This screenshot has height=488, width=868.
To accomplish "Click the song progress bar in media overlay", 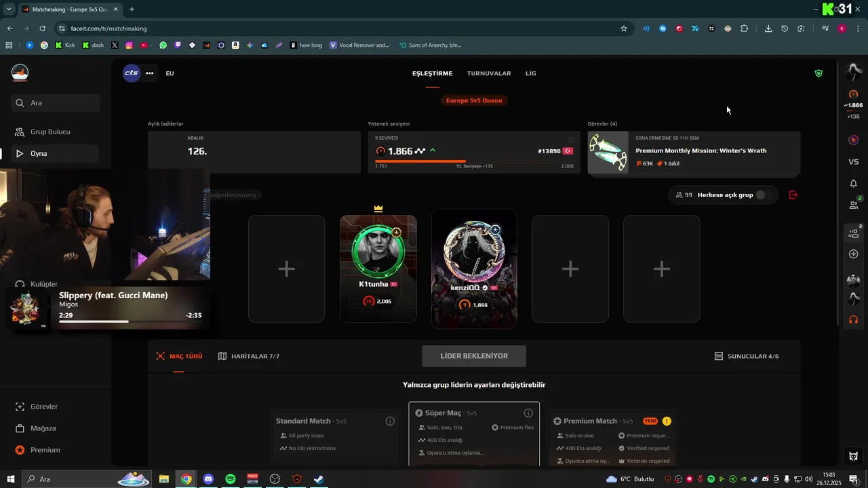I will (x=130, y=321).
